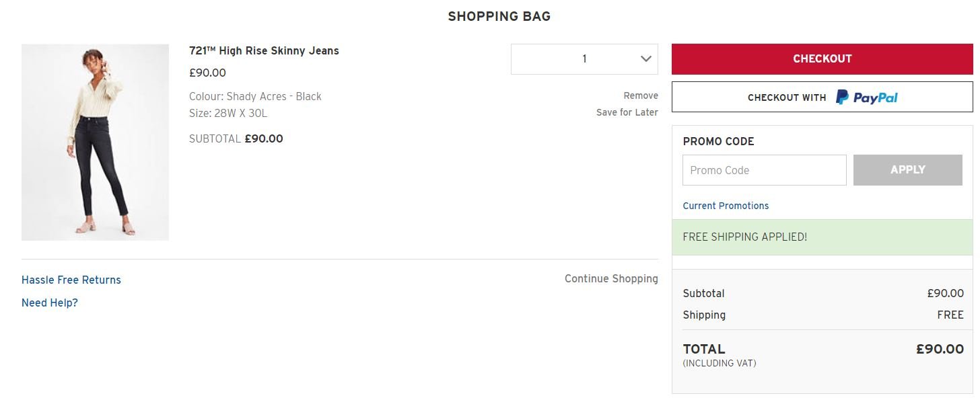The height and width of the screenshot is (400, 980).
Task: Open the quantity selector showing 1
Action: tap(584, 59)
